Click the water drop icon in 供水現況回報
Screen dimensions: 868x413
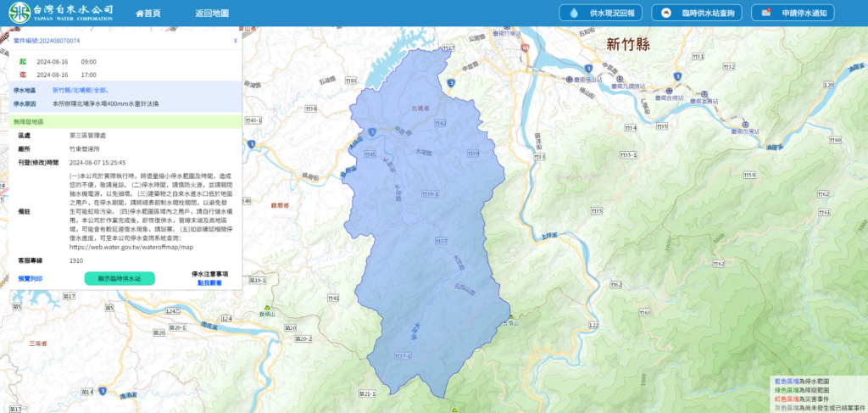click(x=576, y=14)
